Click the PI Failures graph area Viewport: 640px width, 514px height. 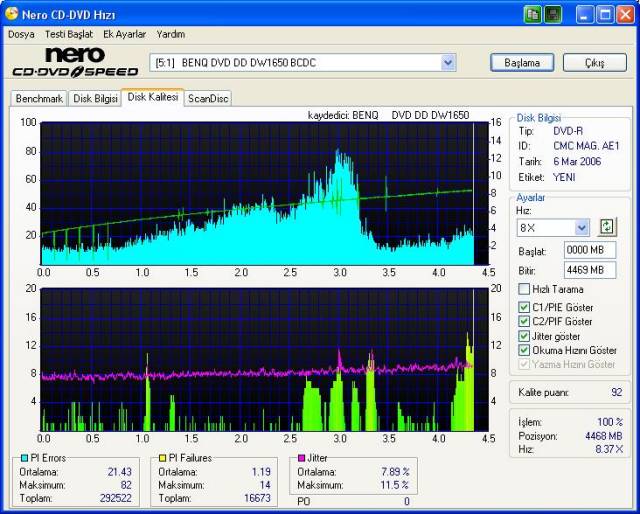tap(264, 360)
